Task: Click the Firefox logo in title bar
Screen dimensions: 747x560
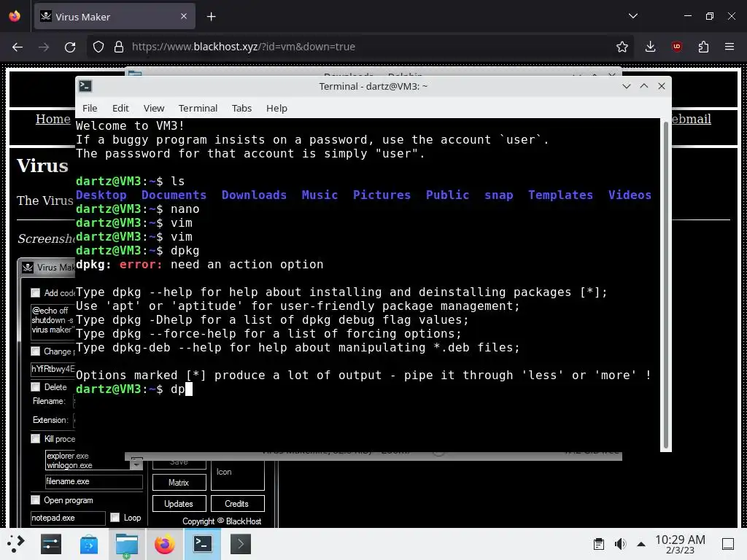Action: (x=15, y=16)
